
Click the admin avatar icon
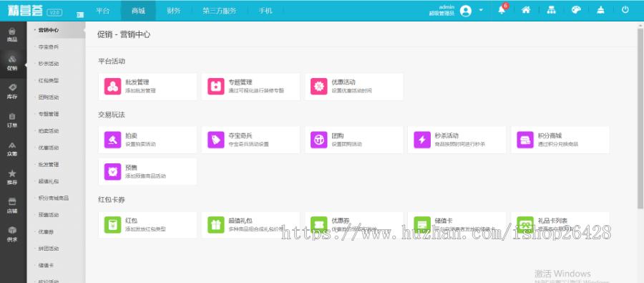[x=466, y=11]
